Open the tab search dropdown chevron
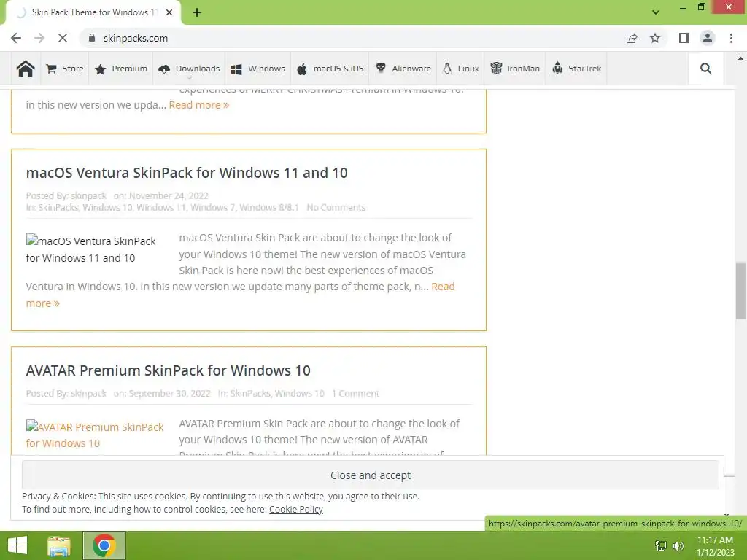747x560 pixels. [x=656, y=12]
